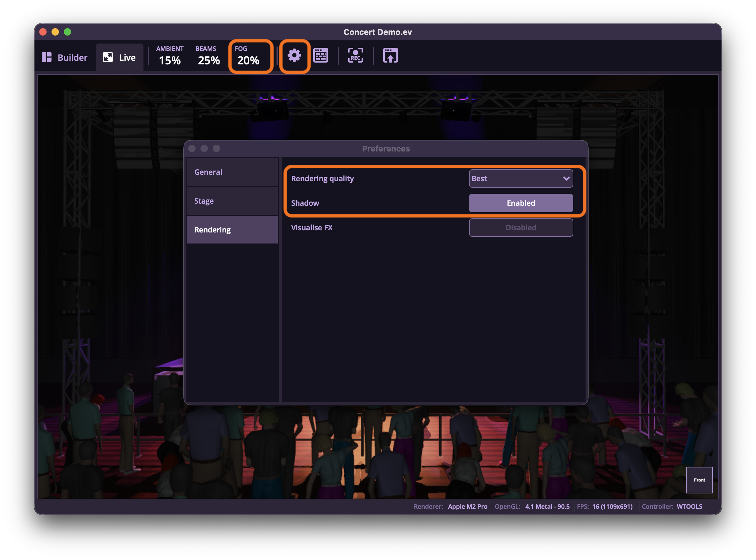Viewport: 756px width, 560px height.
Task: Switch to Builder mode
Action: (x=65, y=57)
